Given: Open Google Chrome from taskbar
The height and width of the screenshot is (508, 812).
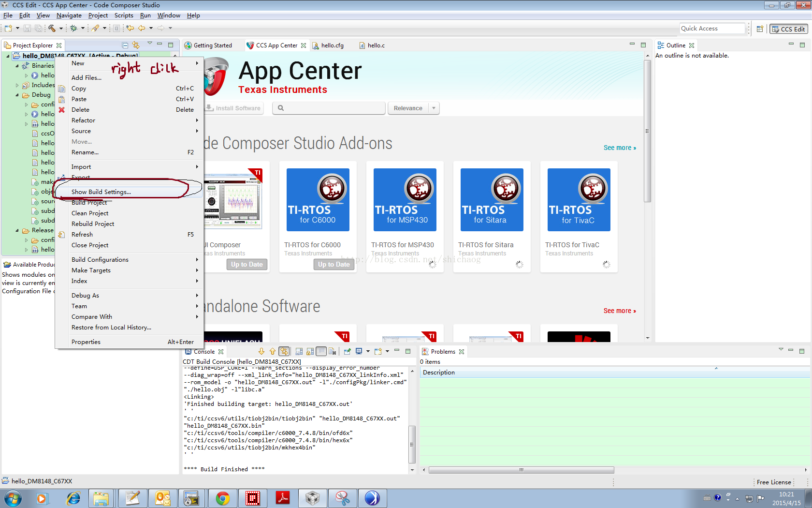Looking at the screenshot, I should 223,498.
